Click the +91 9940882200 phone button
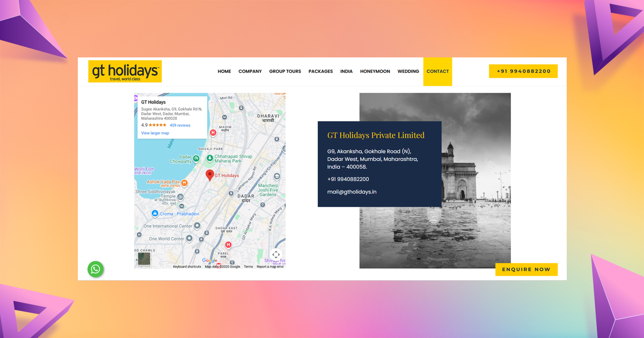Image resolution: width=644 pixels, height=338 pixels. click(x=523, y=71)
